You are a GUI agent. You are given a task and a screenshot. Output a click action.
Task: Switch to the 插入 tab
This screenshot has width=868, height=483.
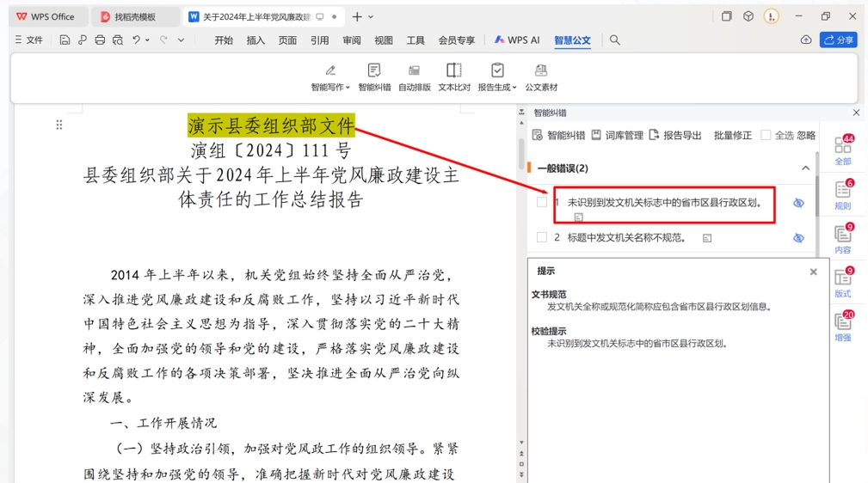255,40
